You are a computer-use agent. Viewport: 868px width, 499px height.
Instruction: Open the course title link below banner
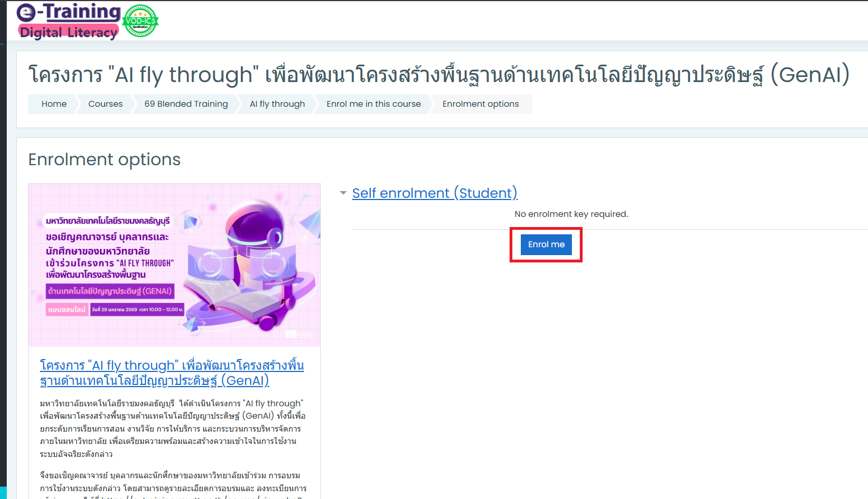pos(172,373)
